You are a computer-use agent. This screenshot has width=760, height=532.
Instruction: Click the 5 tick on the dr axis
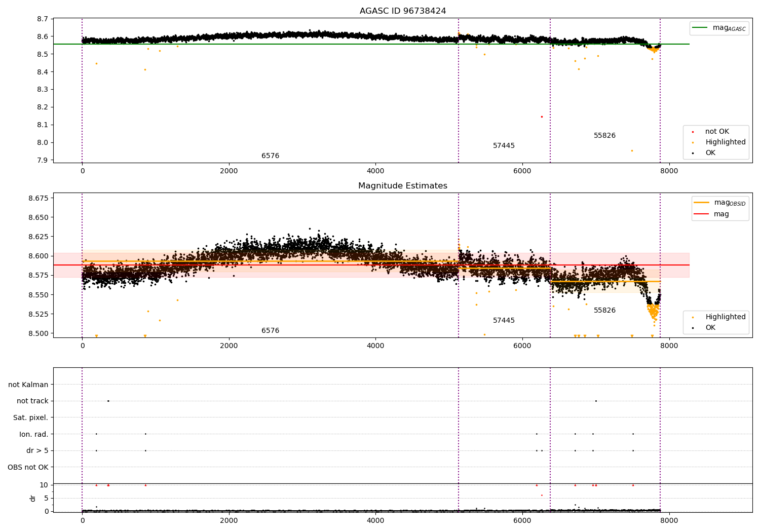(x=46, y=498)
